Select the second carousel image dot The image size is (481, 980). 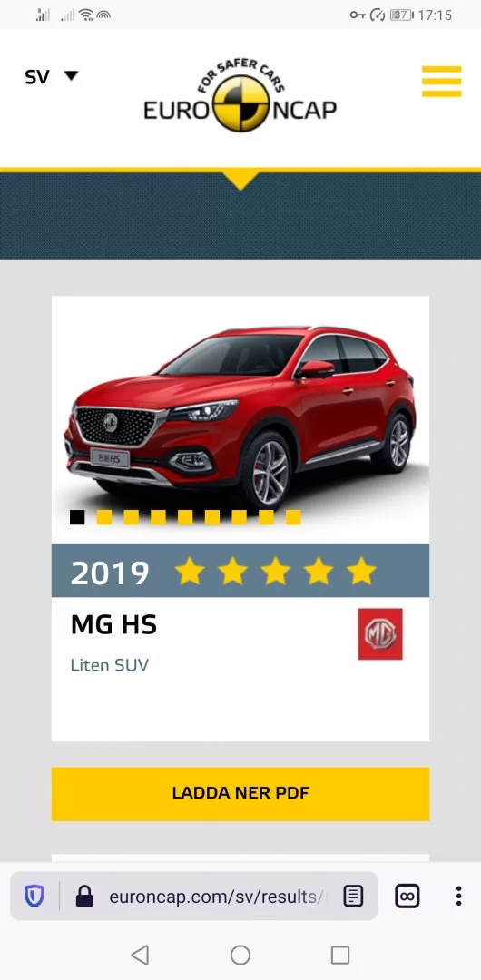click(104, 517)
